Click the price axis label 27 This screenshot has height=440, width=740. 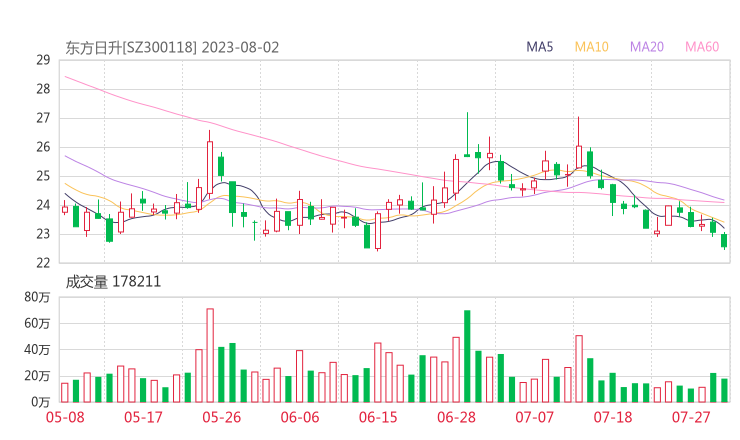click(x=43, y=118)
